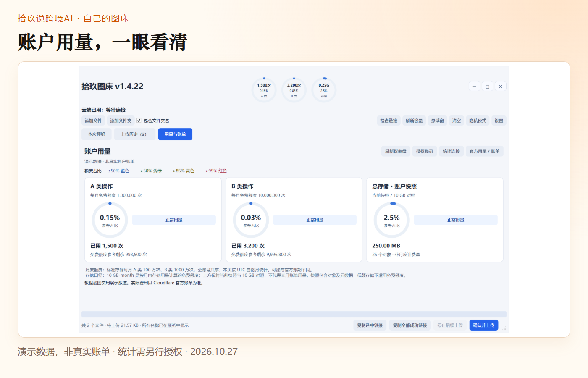Viewport: 588px width, 378px height.
Task: Click the 授权登录 button
Action: click(425, 151)
